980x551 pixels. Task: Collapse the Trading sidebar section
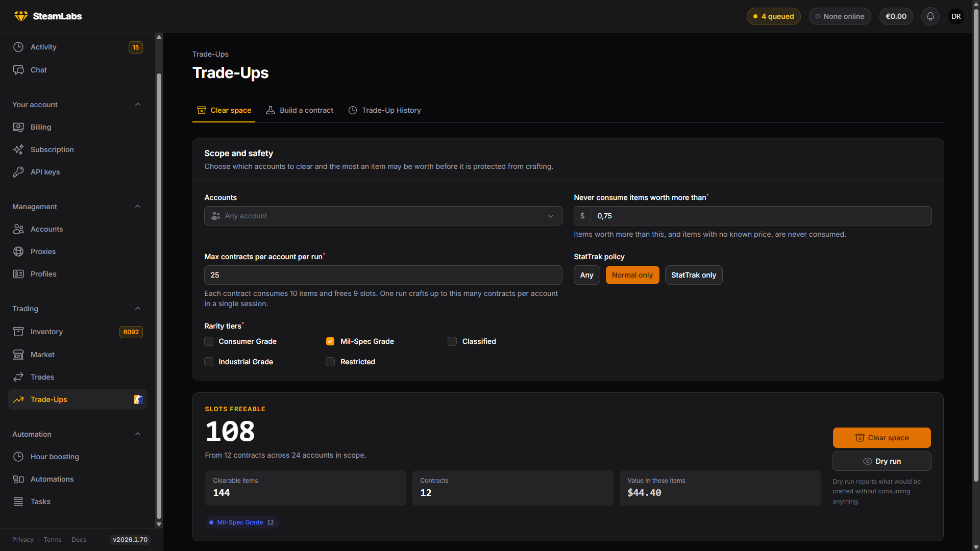coord(138,309)
